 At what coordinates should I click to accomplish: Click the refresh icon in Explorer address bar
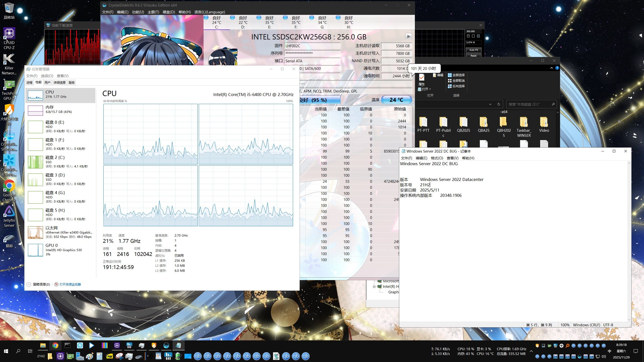[499, 104]
